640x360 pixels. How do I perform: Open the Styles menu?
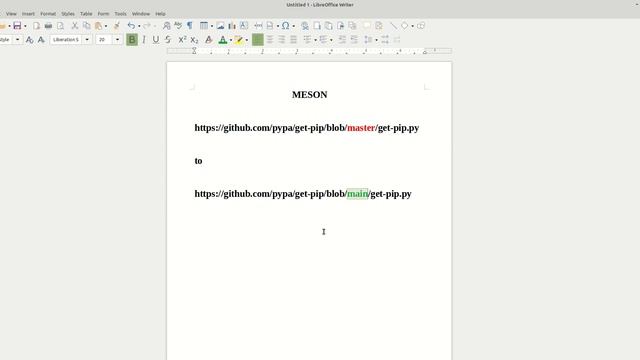(68, 13)
